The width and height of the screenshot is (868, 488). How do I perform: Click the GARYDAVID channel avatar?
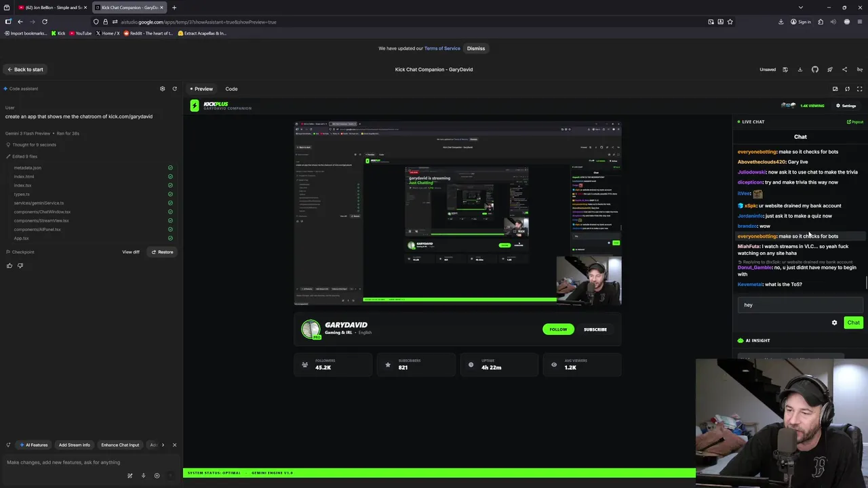tap(311, 329)
